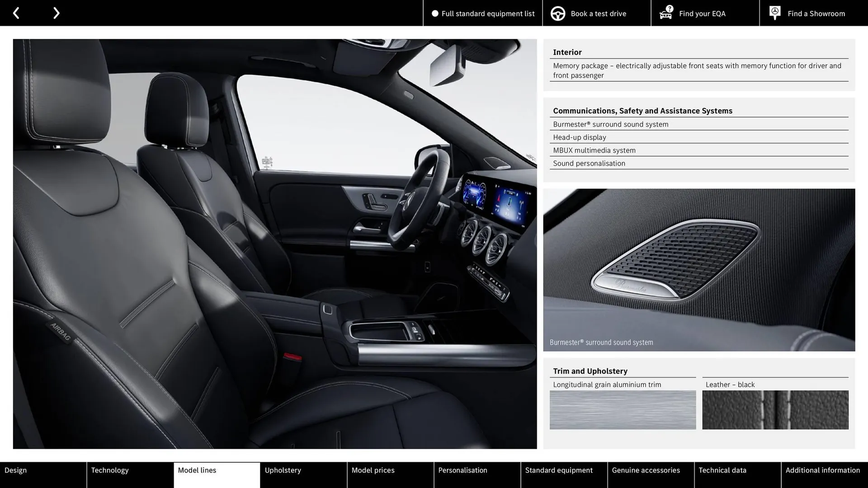
Task: Expand the Communications, Safety and Assistance Systems section
Action: (x=642, y=110)
